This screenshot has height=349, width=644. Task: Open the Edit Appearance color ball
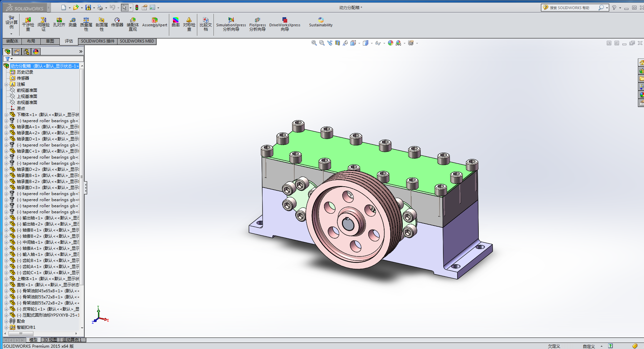tap(390, 43)
